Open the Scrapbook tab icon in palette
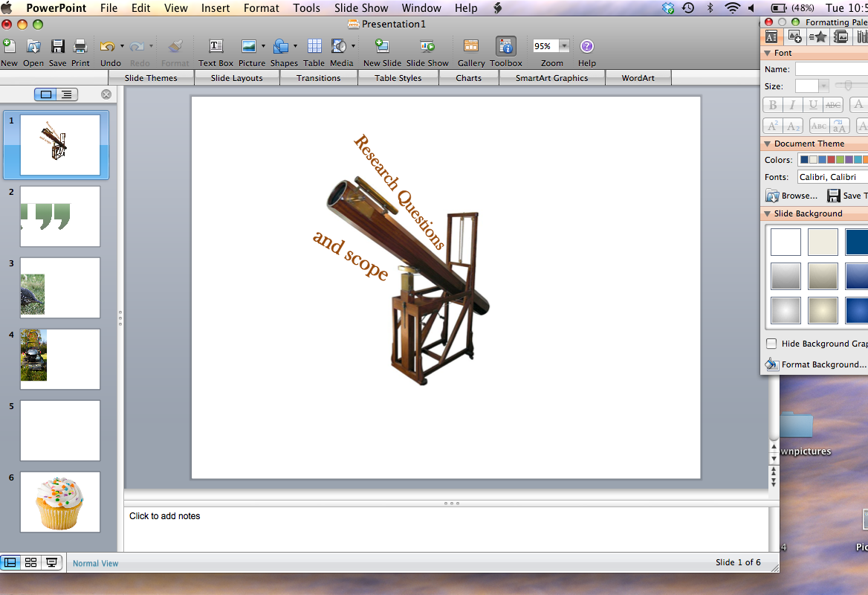Viewport: 868px width, 595px height. 841,36
